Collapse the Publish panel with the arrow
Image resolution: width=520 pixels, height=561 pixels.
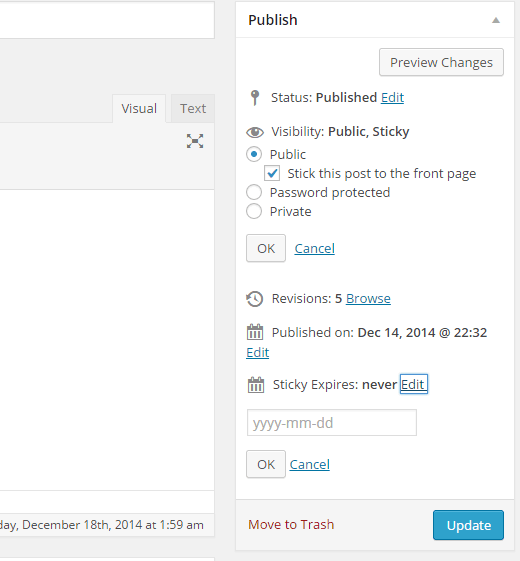(x=496, y=20)
